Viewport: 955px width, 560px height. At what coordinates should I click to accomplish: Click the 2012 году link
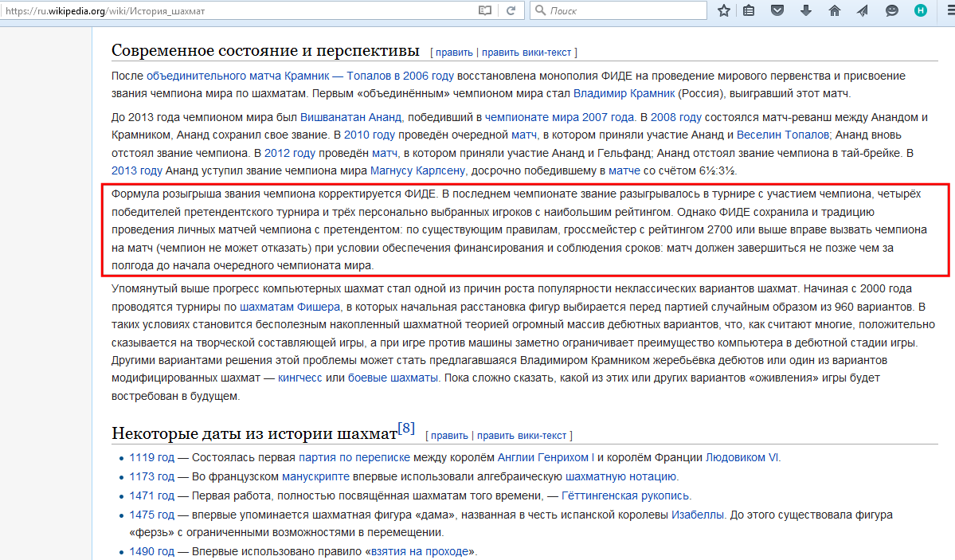click(x=290, y=153)
